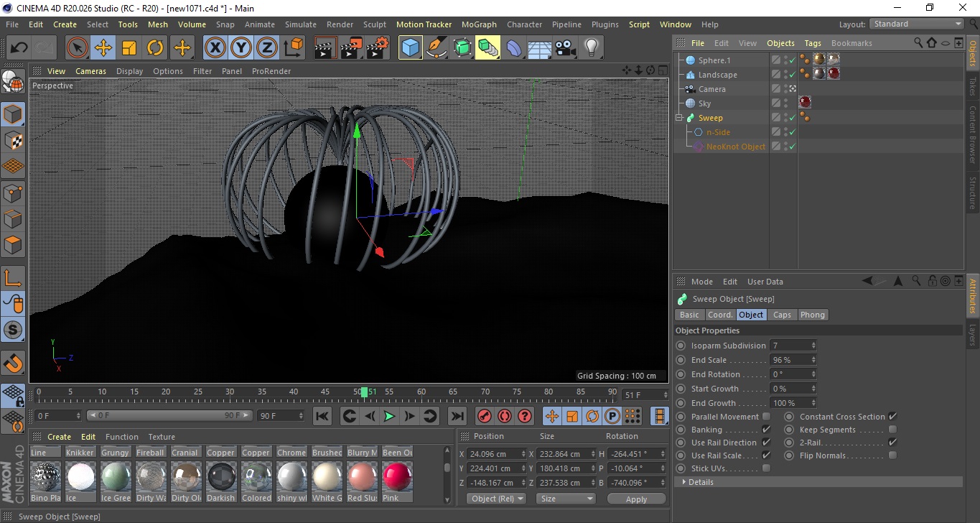
Task: Select the Pink material swatch
Action: pyautogui.click(x=396, y=476)
